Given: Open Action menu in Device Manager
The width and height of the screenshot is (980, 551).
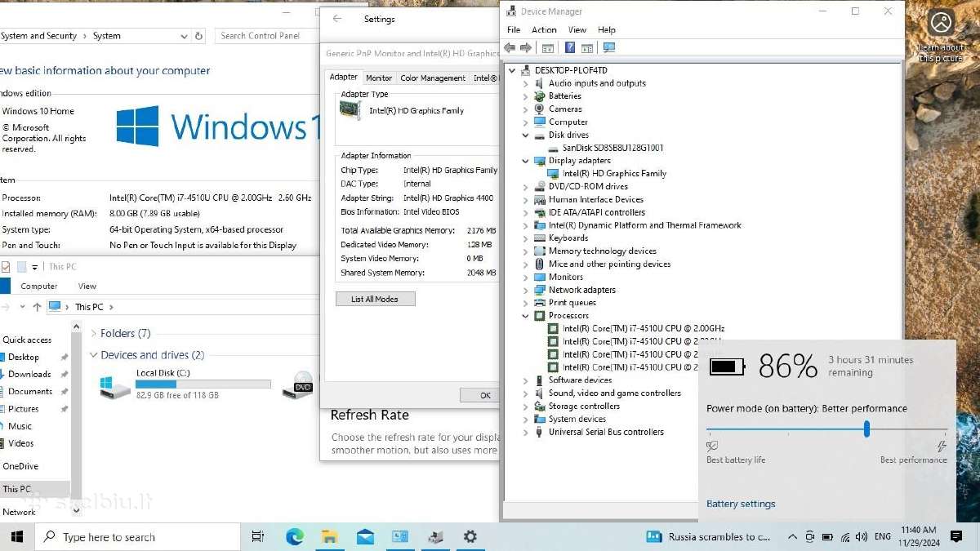Looking at the screenshot, I should (544, 29).
